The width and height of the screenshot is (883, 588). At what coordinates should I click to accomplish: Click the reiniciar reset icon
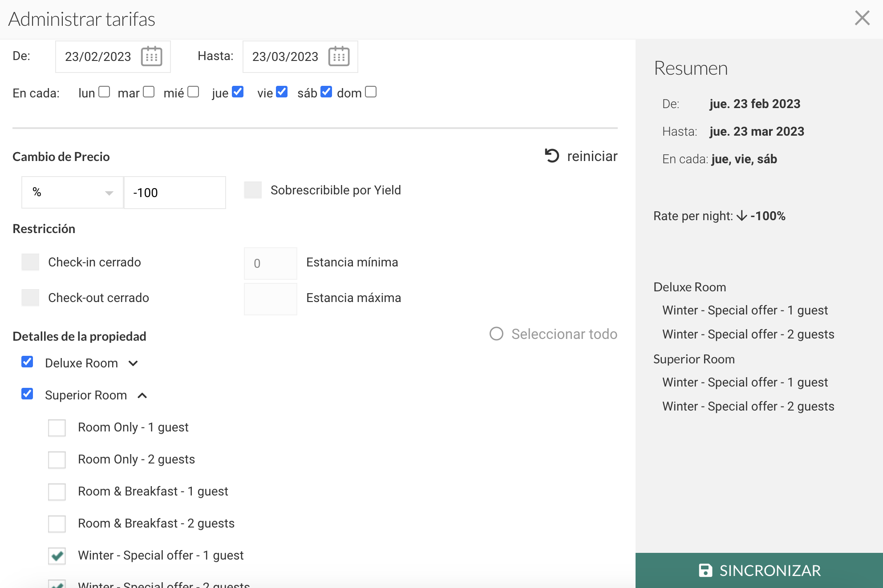[x=552, y=156]
